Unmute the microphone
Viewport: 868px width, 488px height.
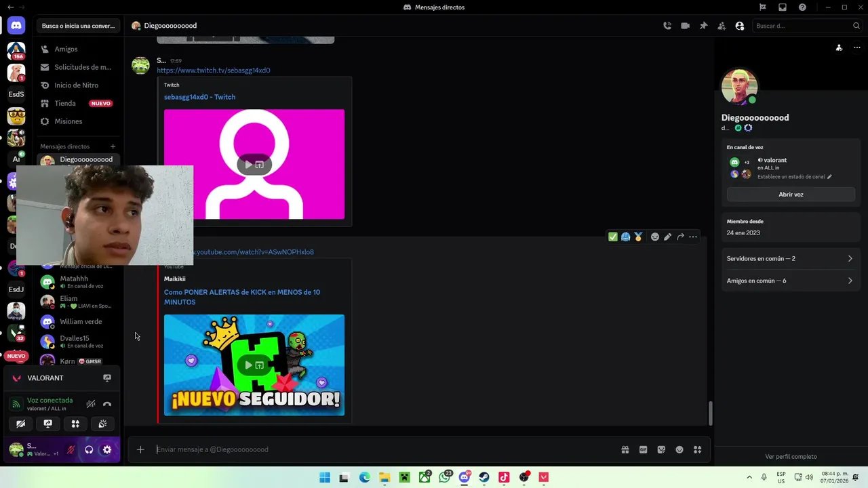pos(71,449)
